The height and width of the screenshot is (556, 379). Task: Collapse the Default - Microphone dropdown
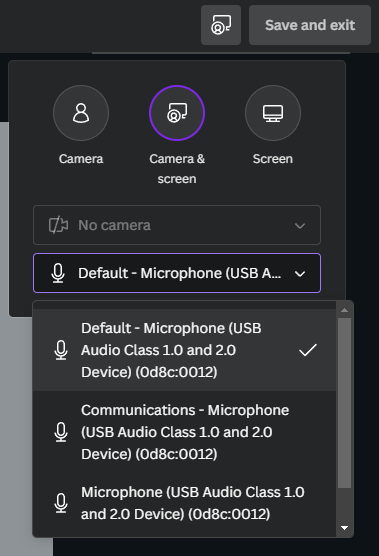pos(177,273)
